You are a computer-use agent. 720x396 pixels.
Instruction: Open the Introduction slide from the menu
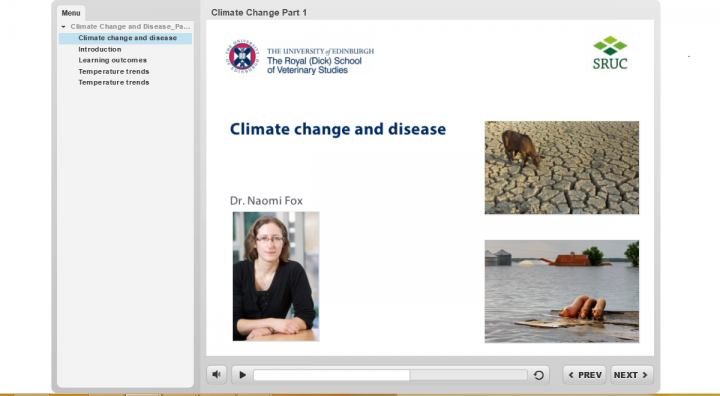point(100,49)
